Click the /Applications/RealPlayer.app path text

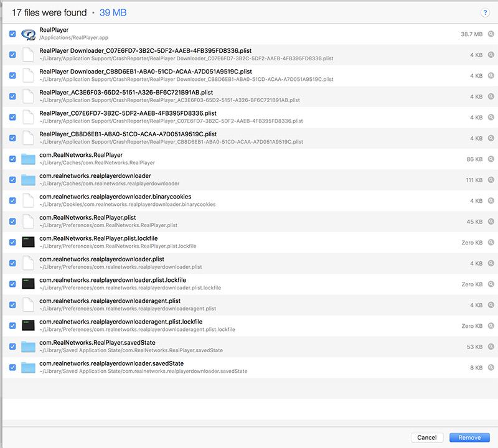click(x=73, y=38)
